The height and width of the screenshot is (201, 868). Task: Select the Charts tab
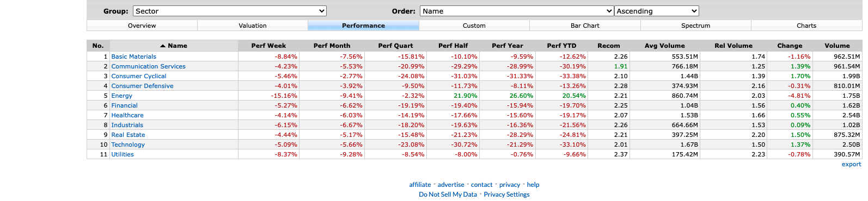(x=806, y=26)
